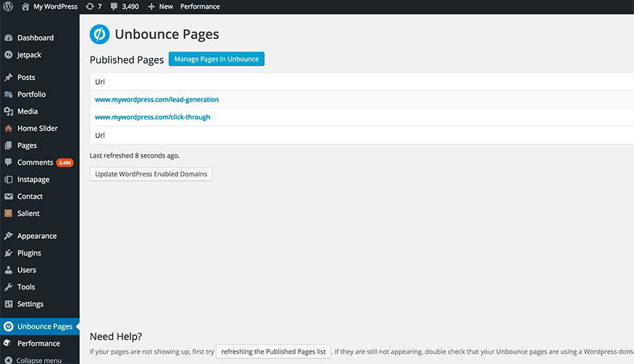The width and height of the screenshot is (634, 364).
Task: Click the Settings icon in the sidebar
Action: pos(9,304)
